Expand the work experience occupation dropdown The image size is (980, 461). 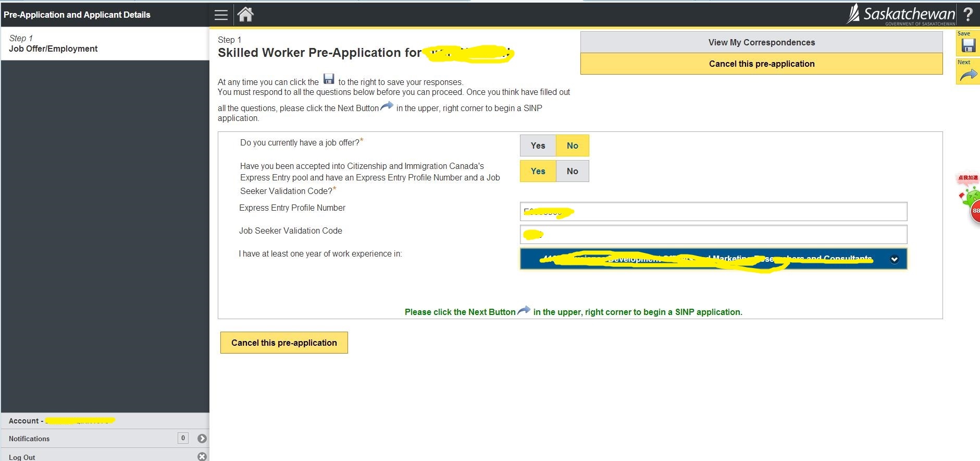pos(894,259)
